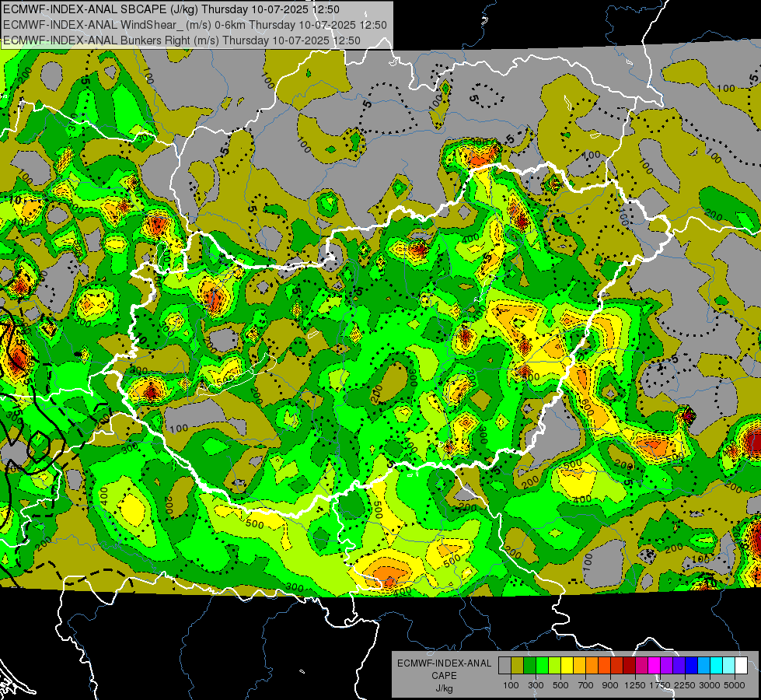Click the dark red legend swatch
The image size is (761, 700).
click(629, 665)
